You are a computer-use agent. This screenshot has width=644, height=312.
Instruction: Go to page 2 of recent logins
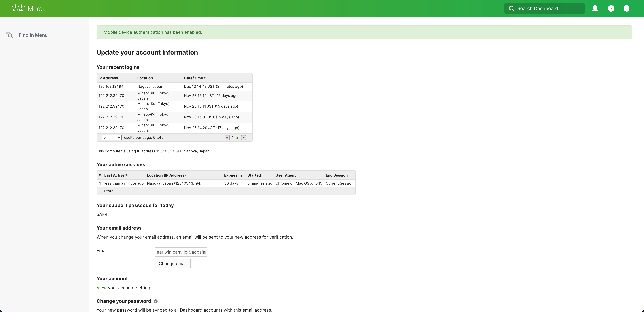pyautogui.click(x=237, y=137)
